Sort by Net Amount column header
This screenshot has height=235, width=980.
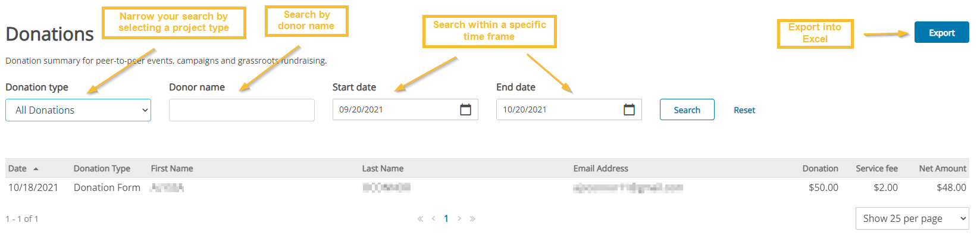click(943, 168)
